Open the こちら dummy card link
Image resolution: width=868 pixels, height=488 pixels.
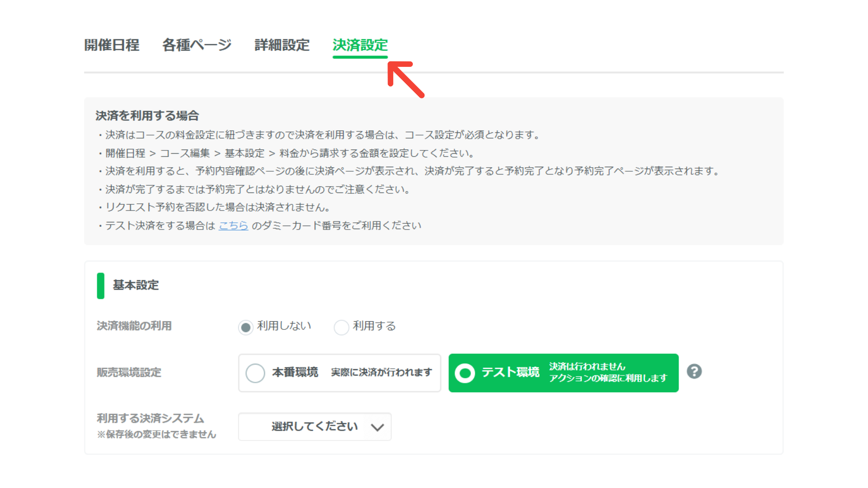point(233,225)
